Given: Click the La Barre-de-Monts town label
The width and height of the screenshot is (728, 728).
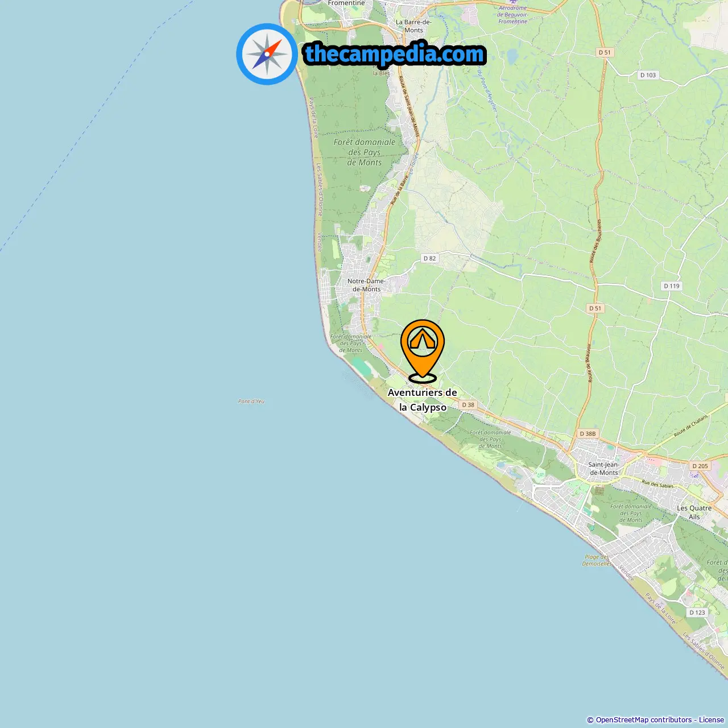Looking at the screenshot, I should tap(413, 26).
